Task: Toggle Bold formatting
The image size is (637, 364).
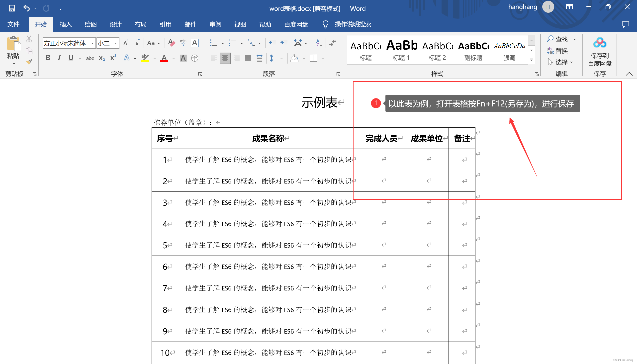Action: point(48,58)
